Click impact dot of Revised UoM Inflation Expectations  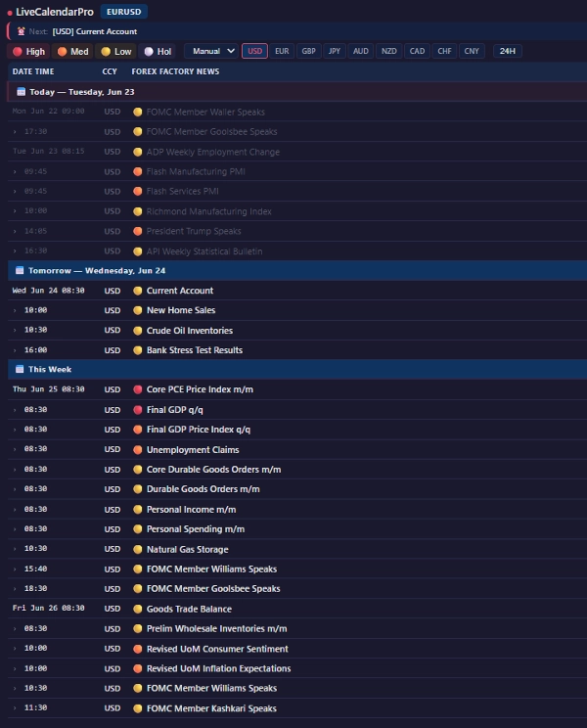(137, 668)
